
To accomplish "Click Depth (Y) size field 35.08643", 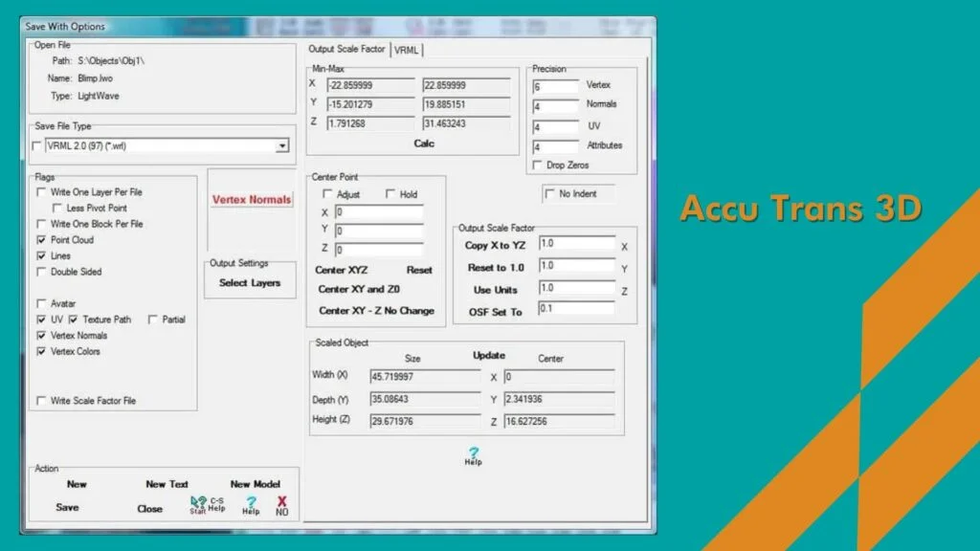I will [x=425, y=399].
